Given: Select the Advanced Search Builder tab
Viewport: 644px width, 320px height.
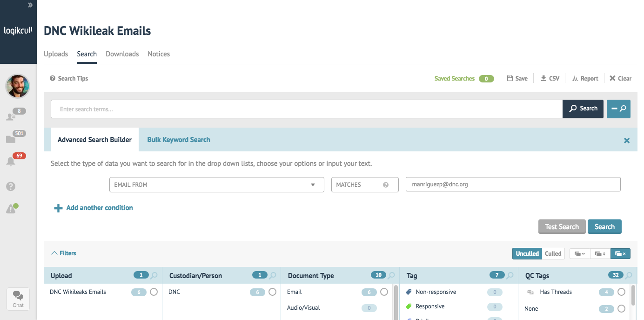Looking at the screenshot, I should coord(95,140).
